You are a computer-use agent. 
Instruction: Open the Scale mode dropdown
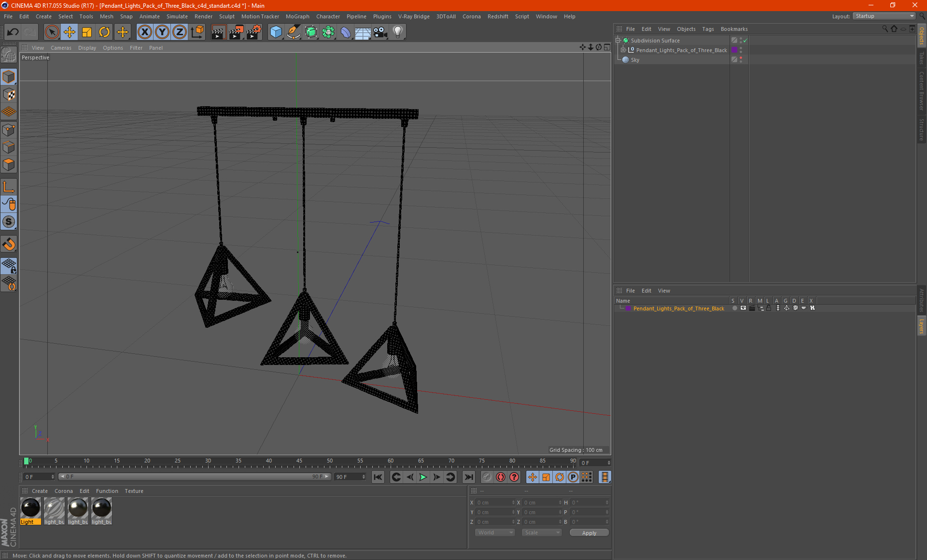coord(542,532)
